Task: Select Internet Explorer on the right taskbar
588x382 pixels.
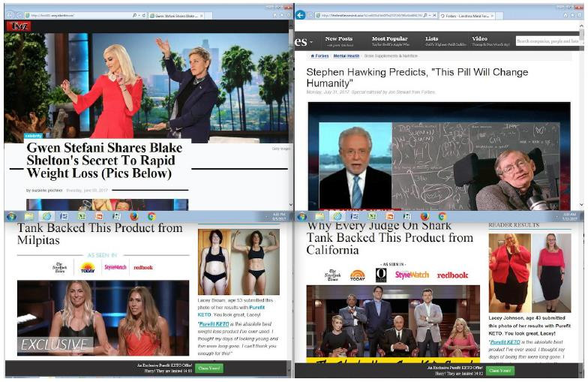Action: pyautogui.click(x=337, y=216)
